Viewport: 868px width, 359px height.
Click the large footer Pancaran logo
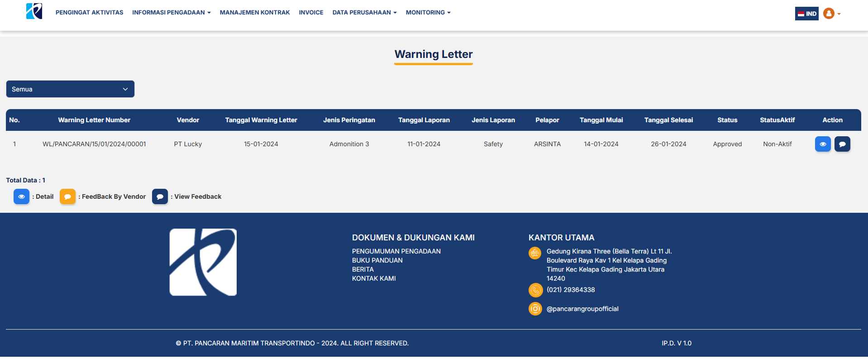click(203, 262)
